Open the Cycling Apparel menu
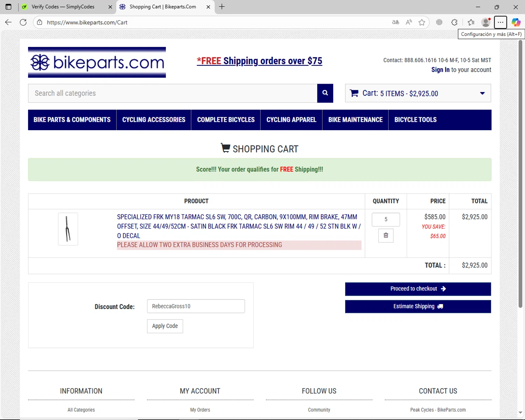The width and height of the screenshot is (525, 420). coord(291,120)
